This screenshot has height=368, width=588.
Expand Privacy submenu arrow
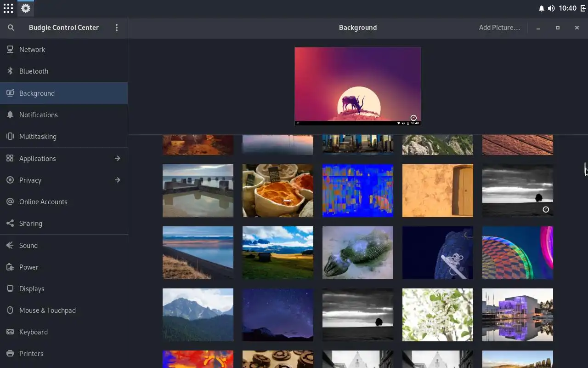[118, 180]
